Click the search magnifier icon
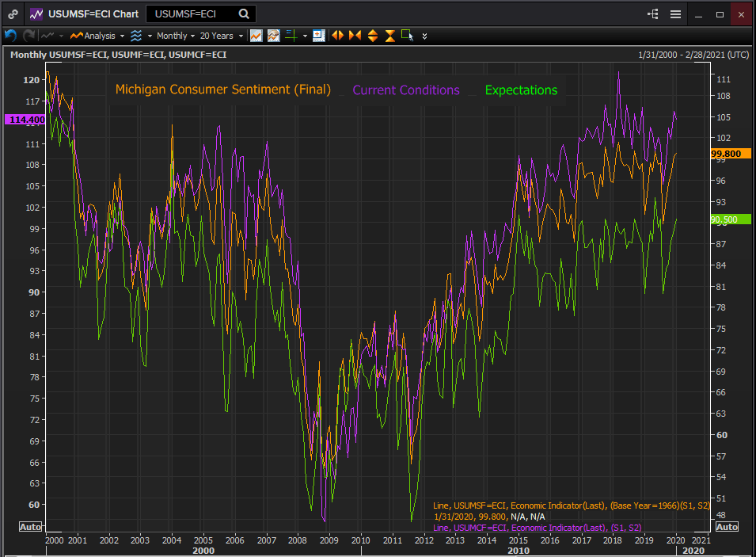Screen dimensions: 756x557 click(244, 13)
